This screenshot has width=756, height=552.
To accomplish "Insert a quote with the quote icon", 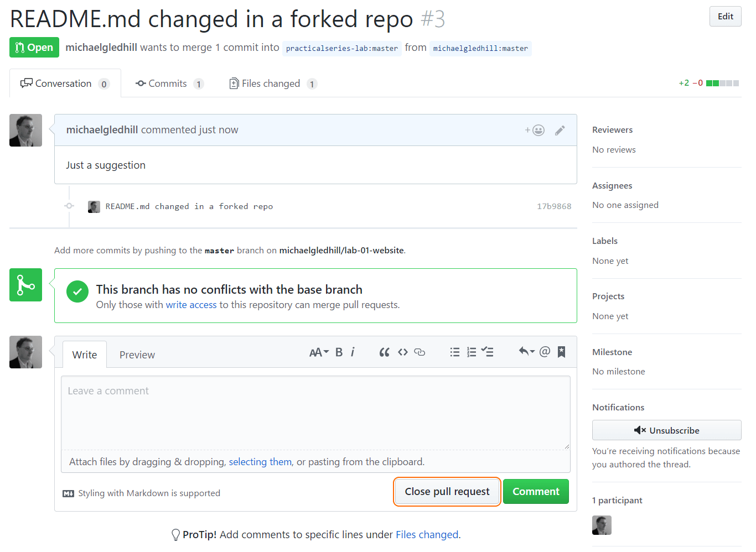I will point(384,352).
